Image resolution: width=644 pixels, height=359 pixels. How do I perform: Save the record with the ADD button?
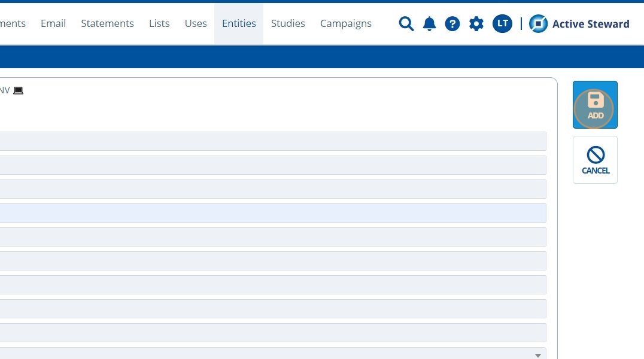[x=595, y=105]
